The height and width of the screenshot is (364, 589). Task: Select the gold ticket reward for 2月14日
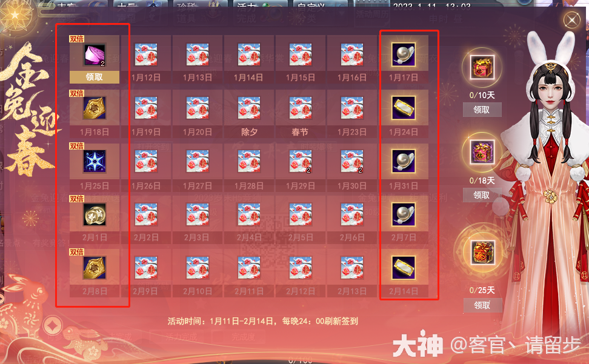404,268
